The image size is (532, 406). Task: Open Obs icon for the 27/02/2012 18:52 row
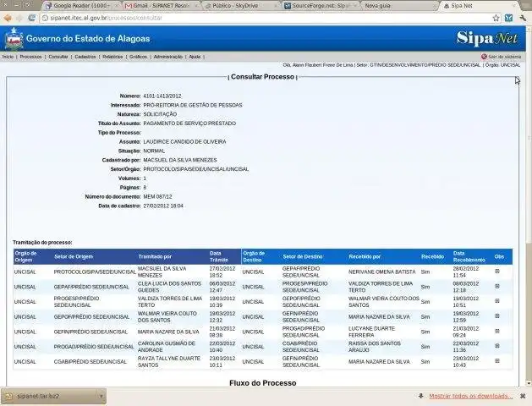tap(497, 271)
